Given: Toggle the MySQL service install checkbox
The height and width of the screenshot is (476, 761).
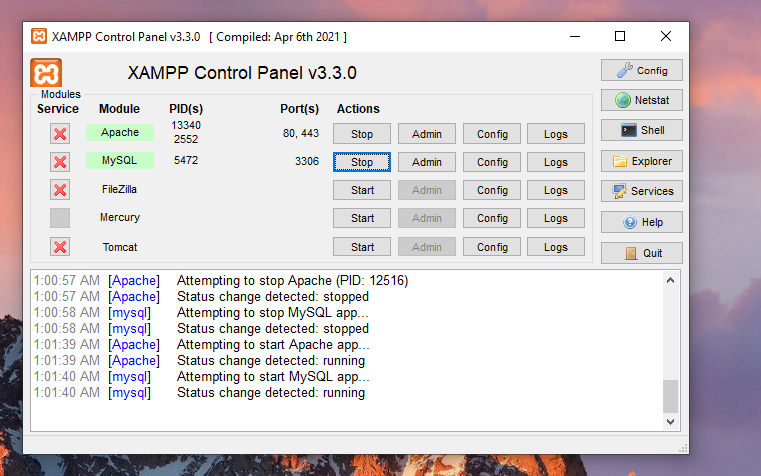Looking at the screenshot, I should [60, 162].
